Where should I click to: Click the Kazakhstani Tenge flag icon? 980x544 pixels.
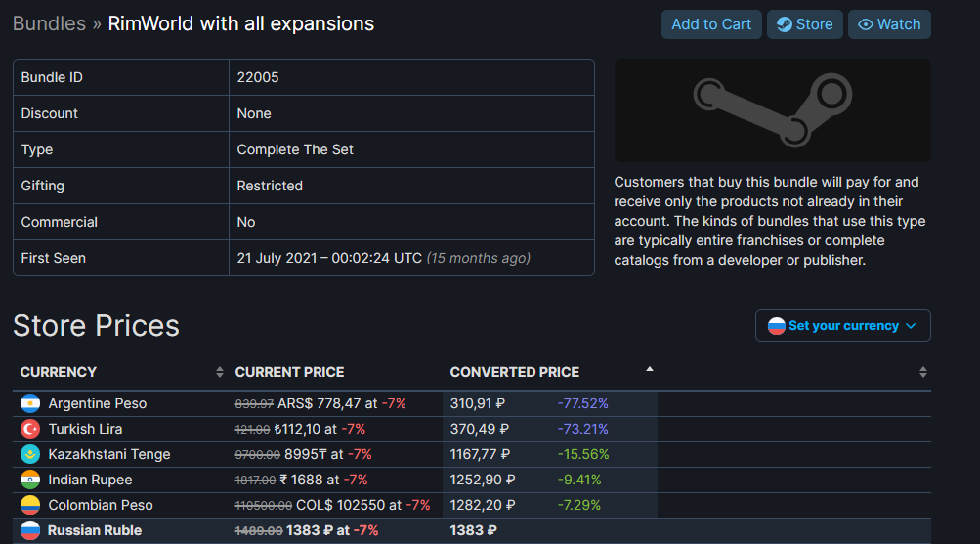coord(30,454)
